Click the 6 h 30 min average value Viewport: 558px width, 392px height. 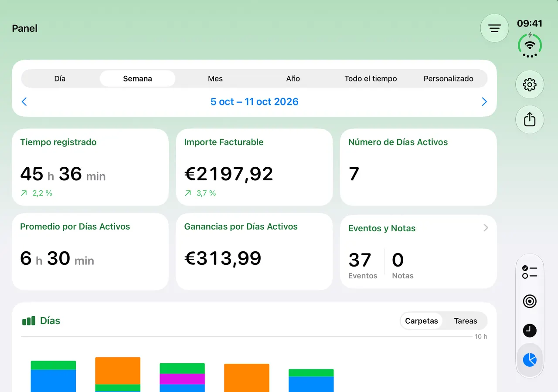(x=57, y=258)
